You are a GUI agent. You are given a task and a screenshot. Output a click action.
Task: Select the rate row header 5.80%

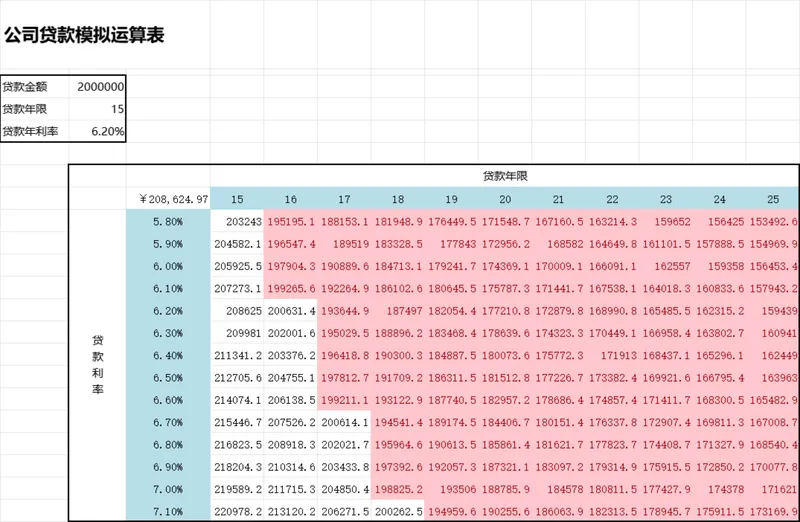(x=168, y=221)
